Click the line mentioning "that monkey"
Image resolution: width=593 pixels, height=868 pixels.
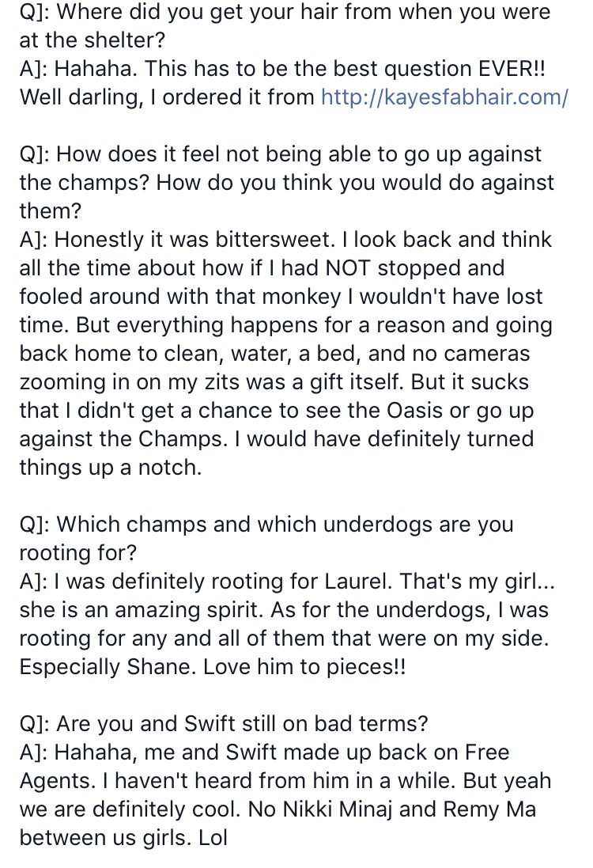281,297
